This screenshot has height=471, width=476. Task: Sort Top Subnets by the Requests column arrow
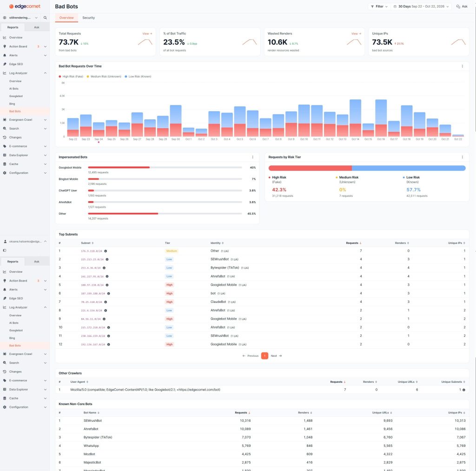pyautogui.click(x=361, y=243)
